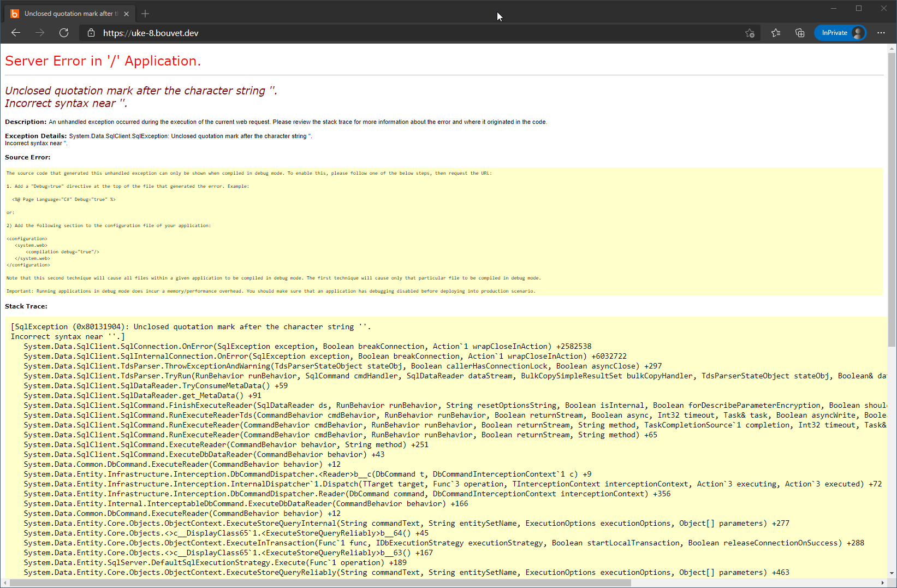Click the InPrivate profile button
The image size is (897, 588).
[x=840, y=33]
